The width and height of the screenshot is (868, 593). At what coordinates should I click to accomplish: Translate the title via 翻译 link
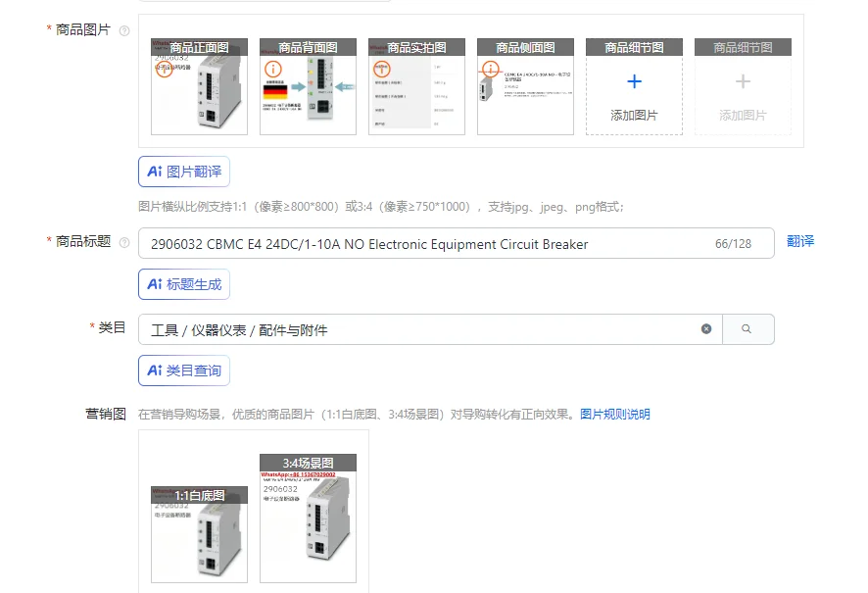tap(800, 241)
